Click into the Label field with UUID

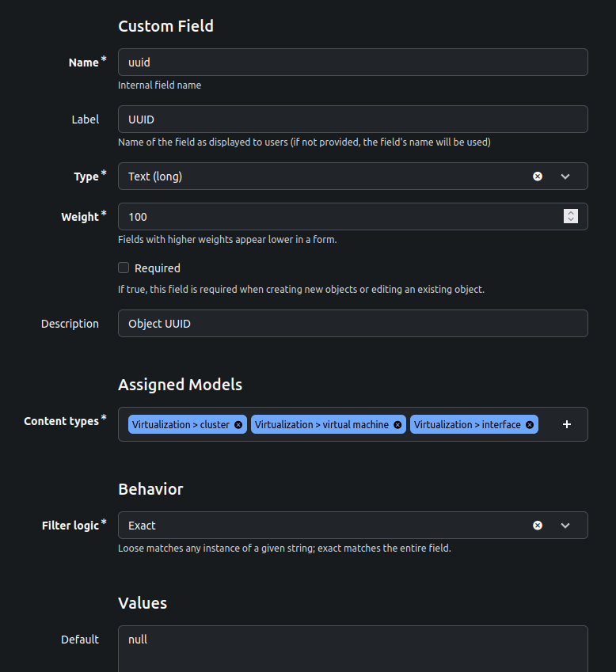pyautogui.click(x=353, y=120)
